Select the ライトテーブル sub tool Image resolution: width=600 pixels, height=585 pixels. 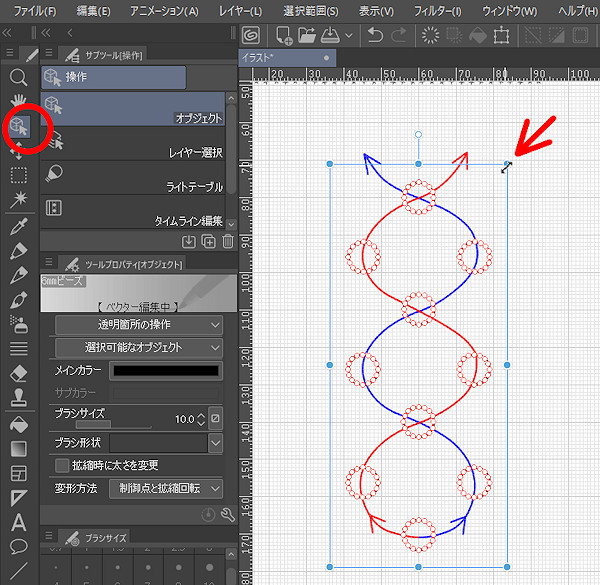(133, 178)
